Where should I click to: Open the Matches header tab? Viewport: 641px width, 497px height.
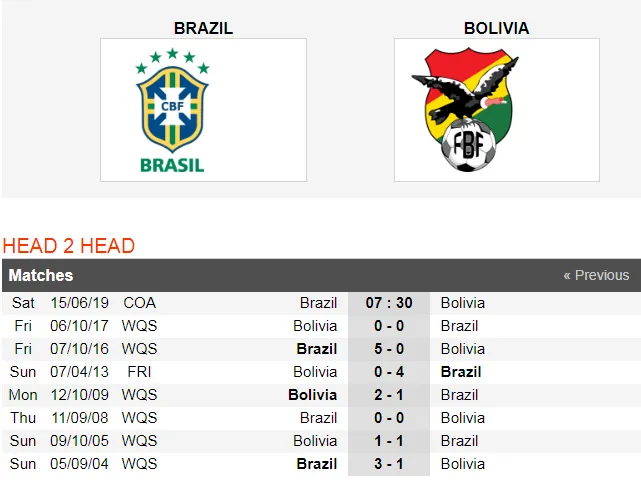pos(41,275)
